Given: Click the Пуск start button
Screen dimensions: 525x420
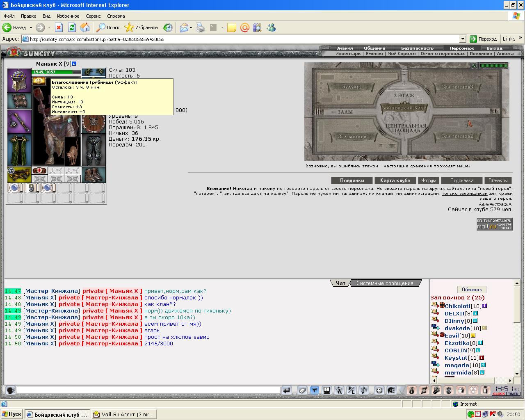Looking at the screenshot, I should point(11,414).
